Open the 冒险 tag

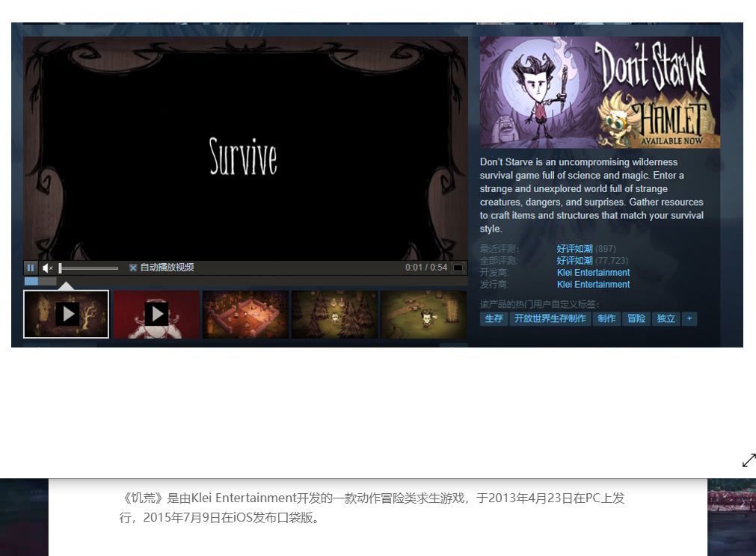pyautogui.click(x=636, y=318)
